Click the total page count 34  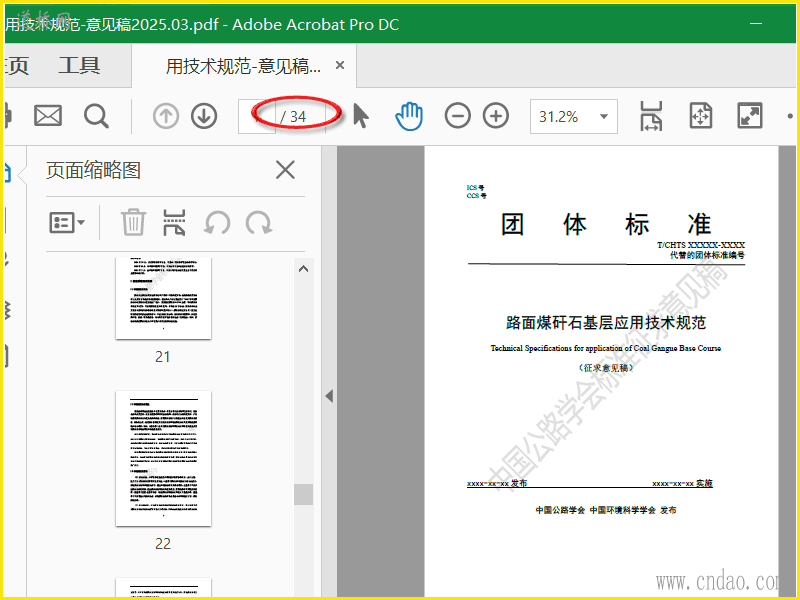click(298, 117)
